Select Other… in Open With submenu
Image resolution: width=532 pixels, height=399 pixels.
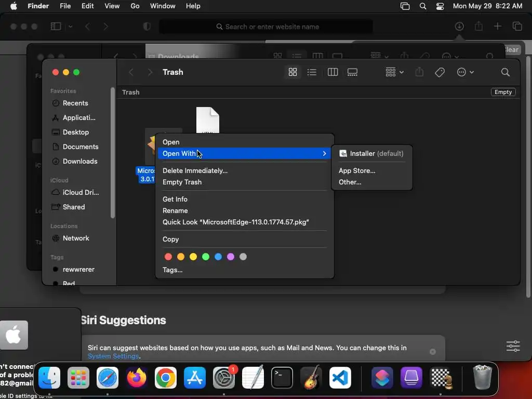[372, 182]
